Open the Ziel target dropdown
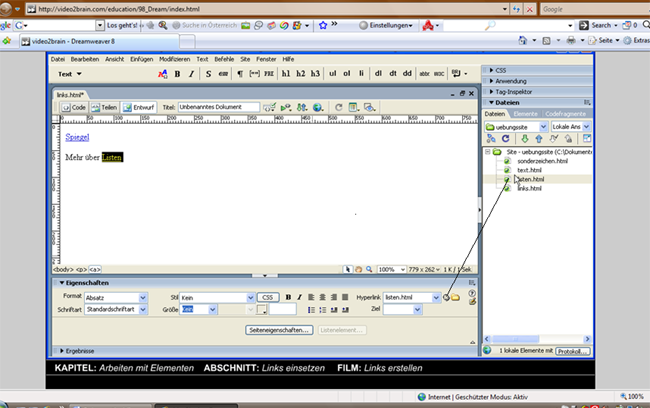650x408 pixels. 417,309
